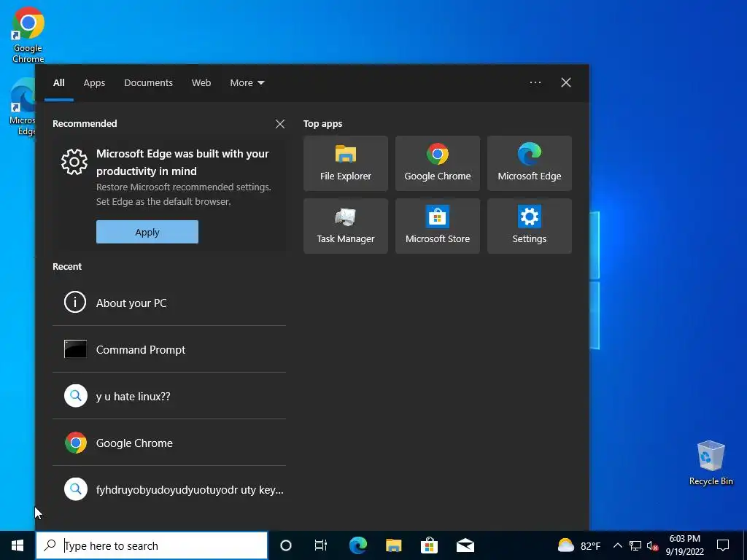
Task: Open Command Prompt from Recent list
Action: 169,349
